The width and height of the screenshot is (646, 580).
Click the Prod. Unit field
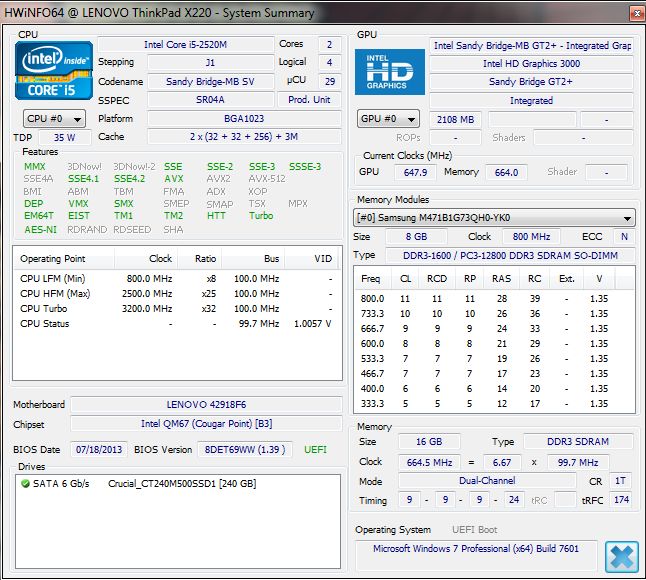click(x=309, y=100)
